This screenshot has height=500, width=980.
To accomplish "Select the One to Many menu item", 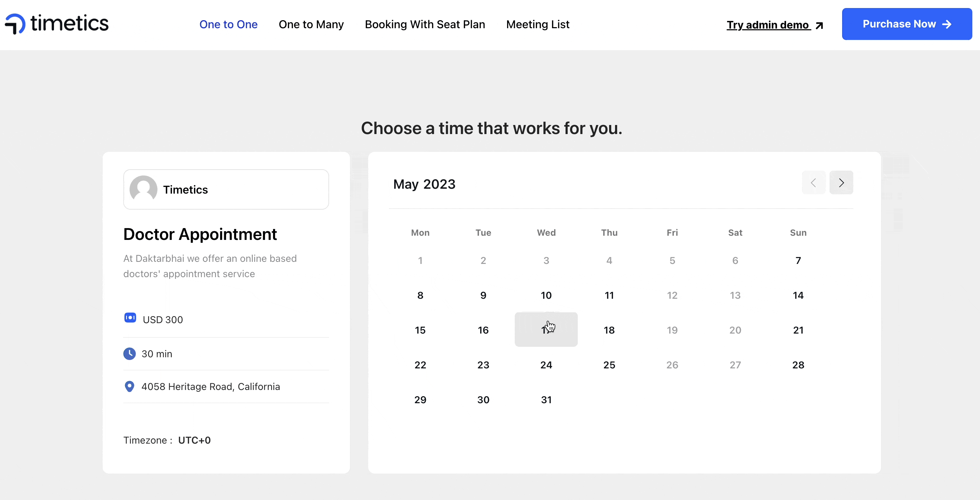I will 311,24.
